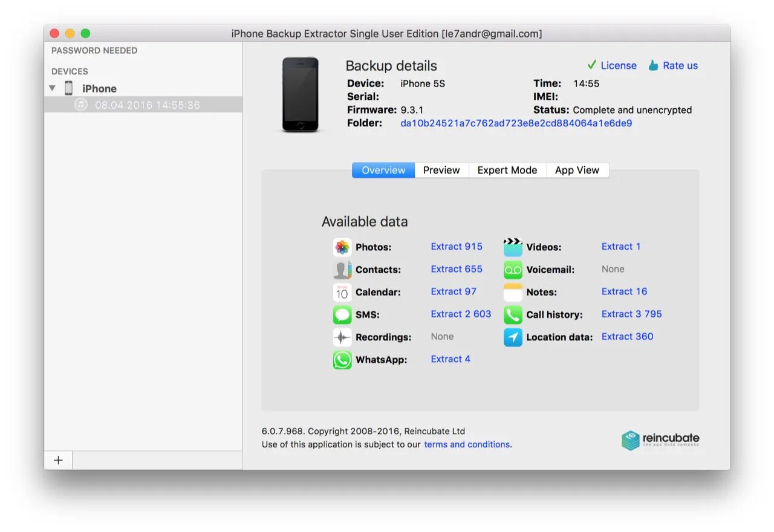Click the Contacts icon in Available data
The width and height of the screenshot is (774, 532).
(342, 270)
